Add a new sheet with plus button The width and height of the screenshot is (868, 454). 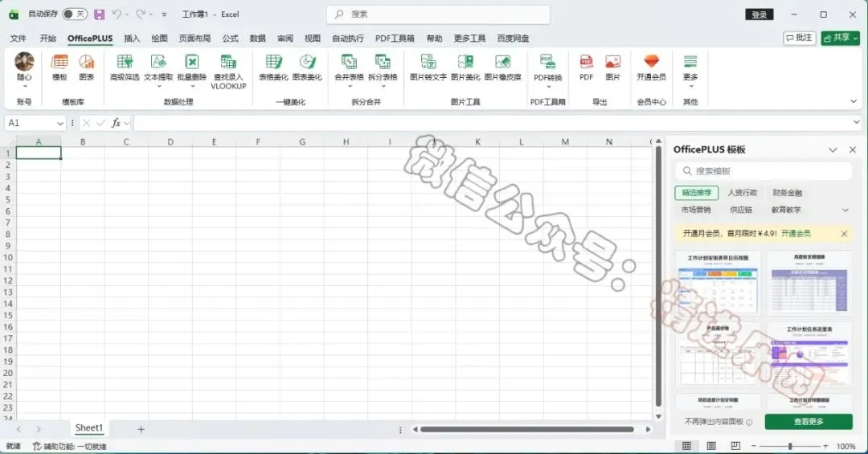[x=141, y=429]
